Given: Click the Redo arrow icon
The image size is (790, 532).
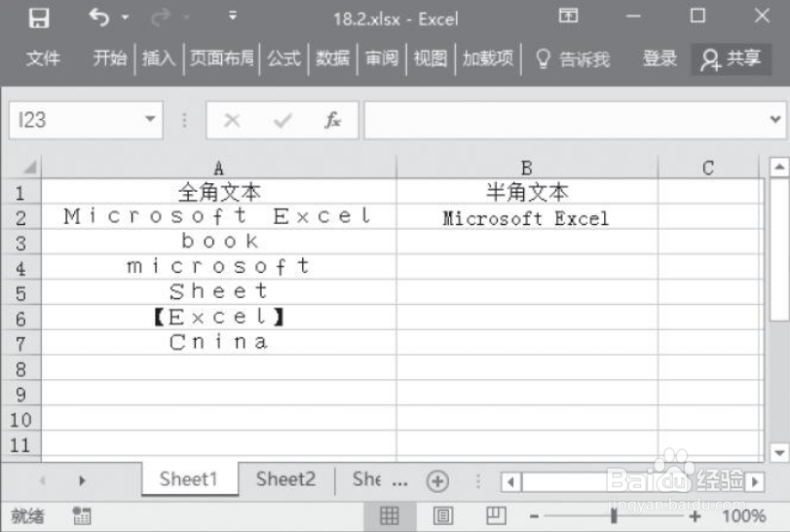Looking at the screenshot, I should point(162,18).
